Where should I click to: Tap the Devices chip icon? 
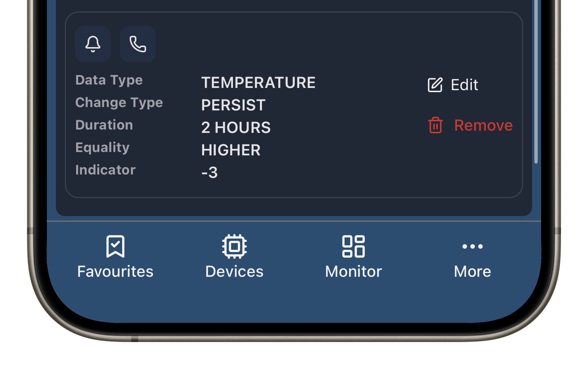[x=234, y=246]
